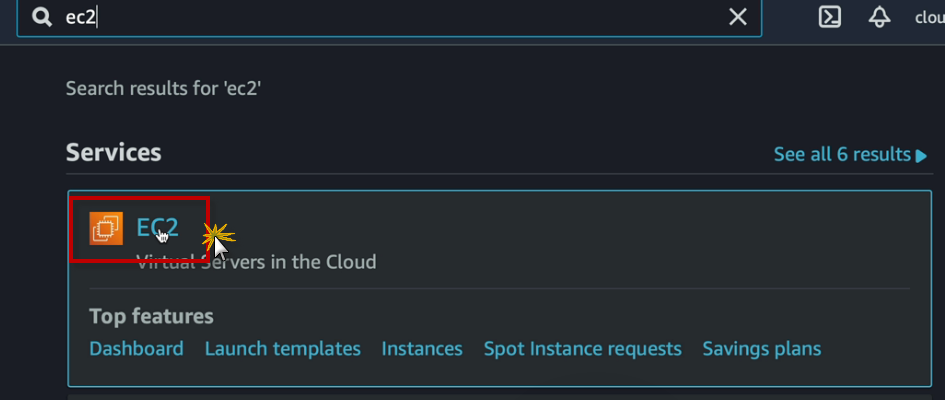Click the 'Top features' label
The width and height of the screenshot is (945, 400).
[151, 317]
